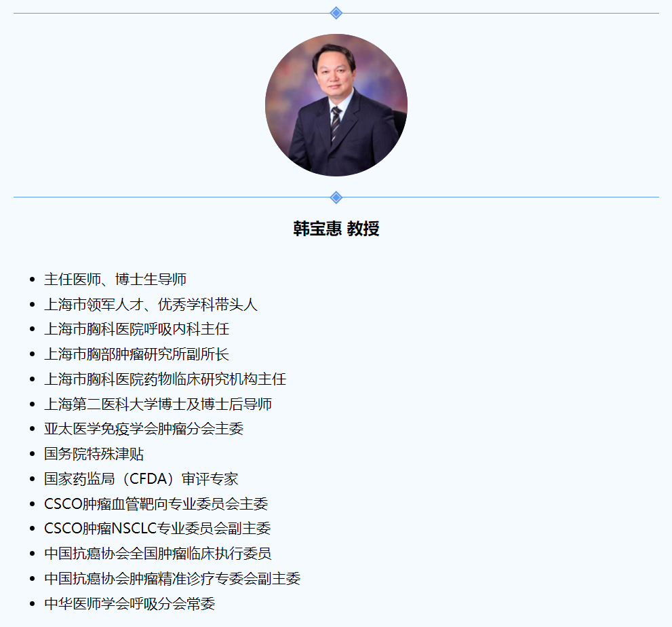This screenshot has width=672, height=627.
Task: Click the CSCO肿瘤NSCLC专业委员会副主委 item
Action: coord(157,529)
